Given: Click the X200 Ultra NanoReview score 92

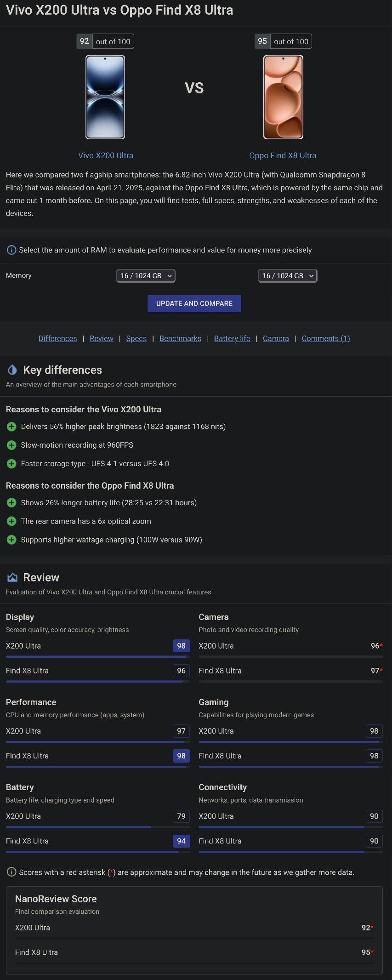Looking at the screenshot, I should [x=367, y=928].
